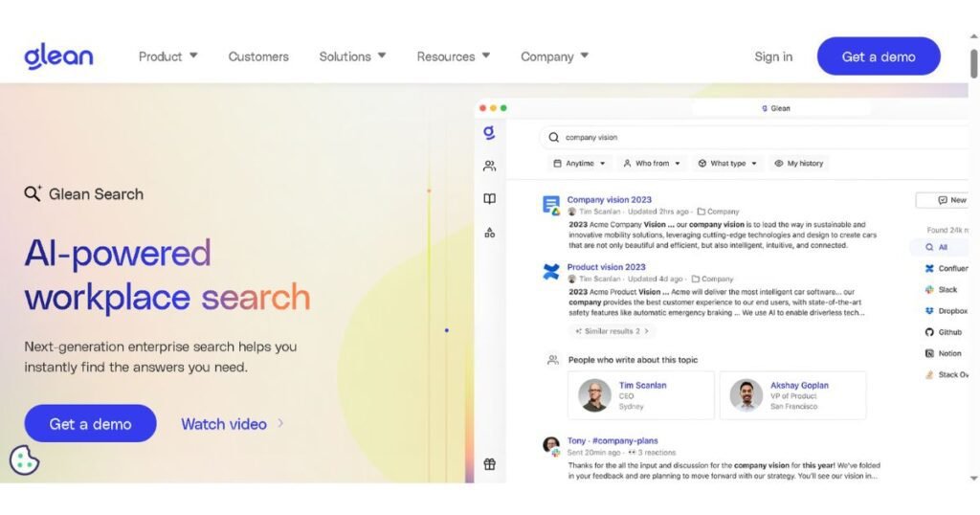Expand the Solutions menu
This screenshot has width=980, height=515.
point(352,56)
